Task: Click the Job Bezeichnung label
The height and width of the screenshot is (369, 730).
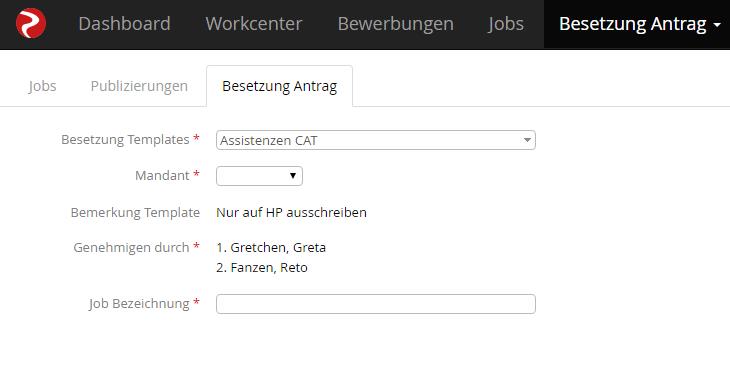Action: tap(139, 303)
